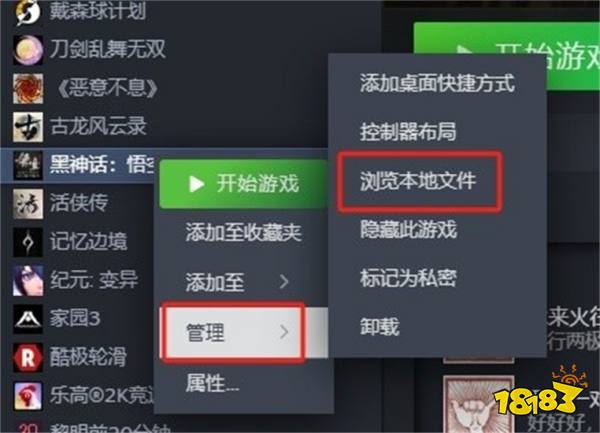Click the 酷极轮滑 red hexagon icon
The width and height of the screenshot is (600, 433).
28,358
